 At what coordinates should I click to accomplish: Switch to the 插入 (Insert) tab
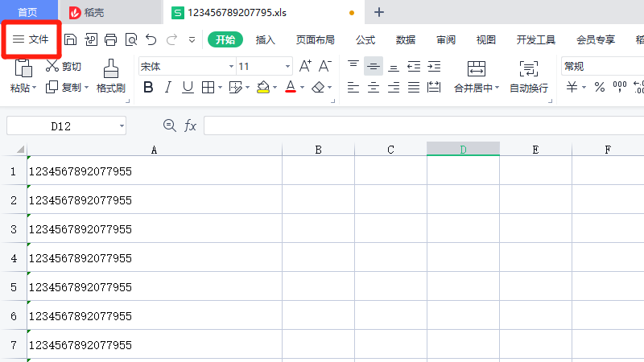click(x=266, y=39)
